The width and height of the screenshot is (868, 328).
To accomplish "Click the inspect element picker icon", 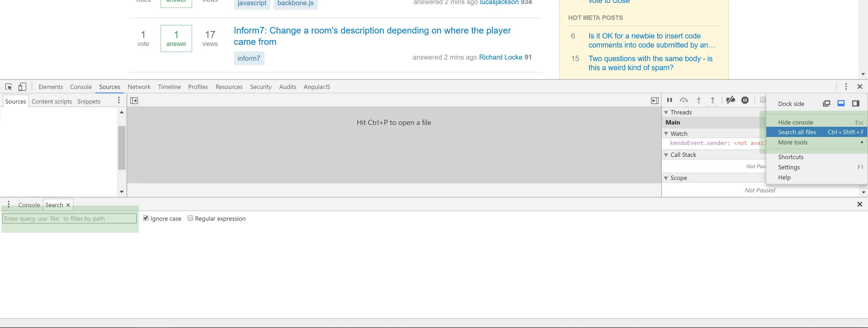I will pos(9,87).
